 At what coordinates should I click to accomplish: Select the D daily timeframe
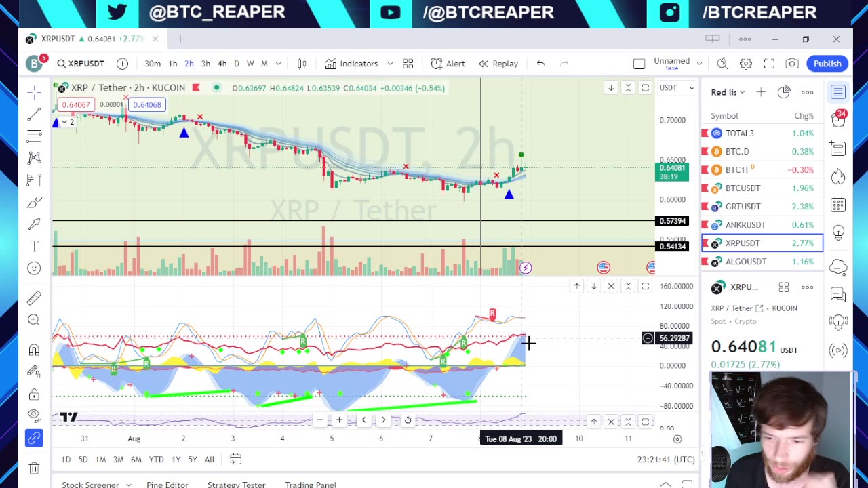236,64
